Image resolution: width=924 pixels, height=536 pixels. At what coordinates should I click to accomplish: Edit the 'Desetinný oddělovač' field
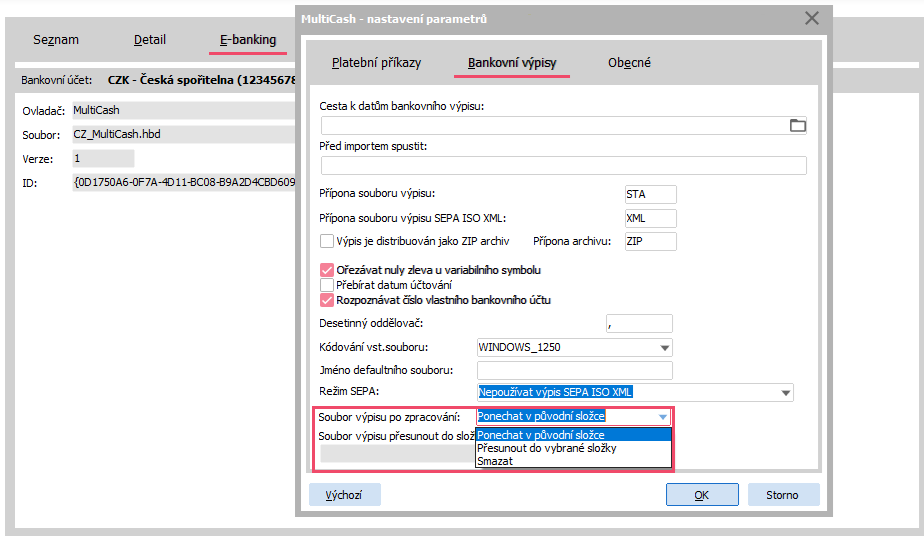639,323
